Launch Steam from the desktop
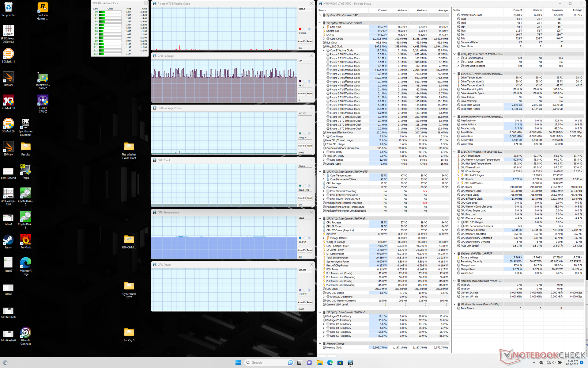The width and height of the screenshot is (588, 368). tap(9, 241)
